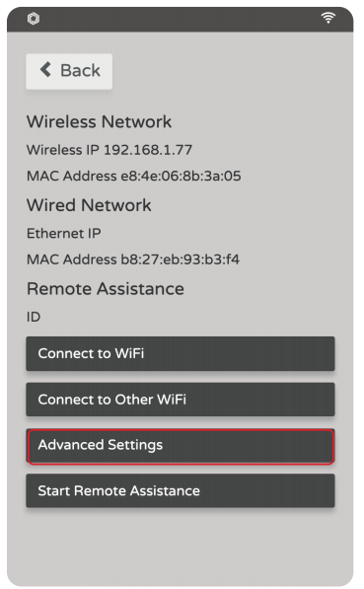Viewport: 364px width, 589px height.
Task: Tap the WiFi signal status icon
Action: pyautogui.click(x=328, y=18)
